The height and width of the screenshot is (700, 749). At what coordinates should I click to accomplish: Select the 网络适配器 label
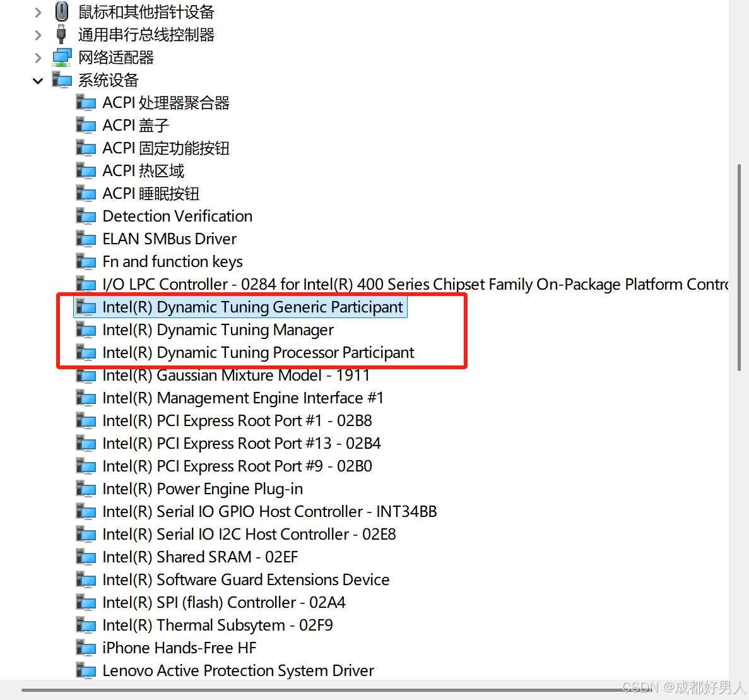[116, 57]
